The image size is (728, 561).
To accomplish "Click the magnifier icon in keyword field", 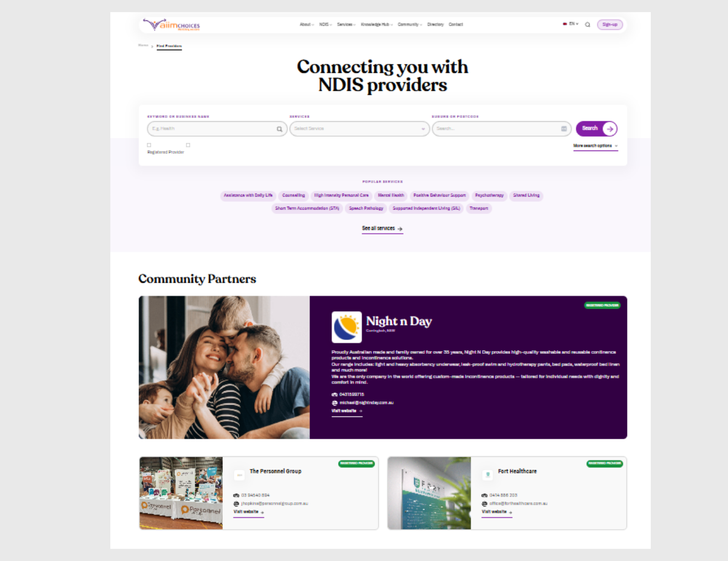I will [279, 129].
